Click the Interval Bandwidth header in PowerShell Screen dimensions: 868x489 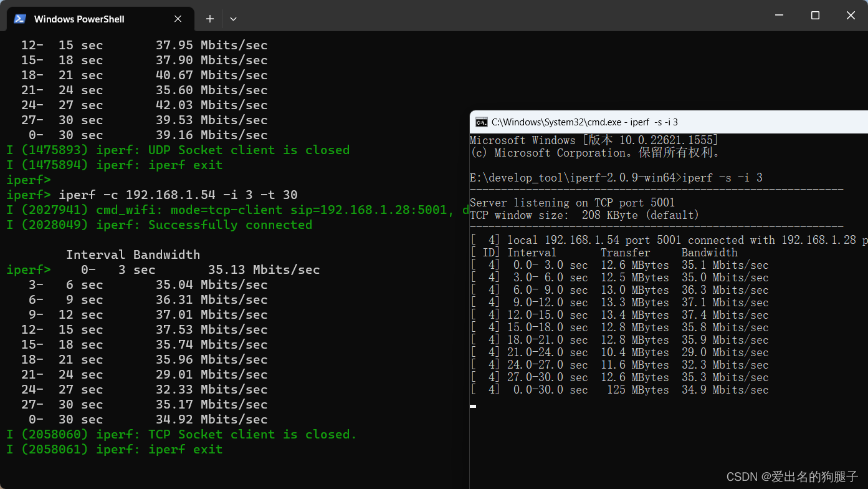(132, 254)
